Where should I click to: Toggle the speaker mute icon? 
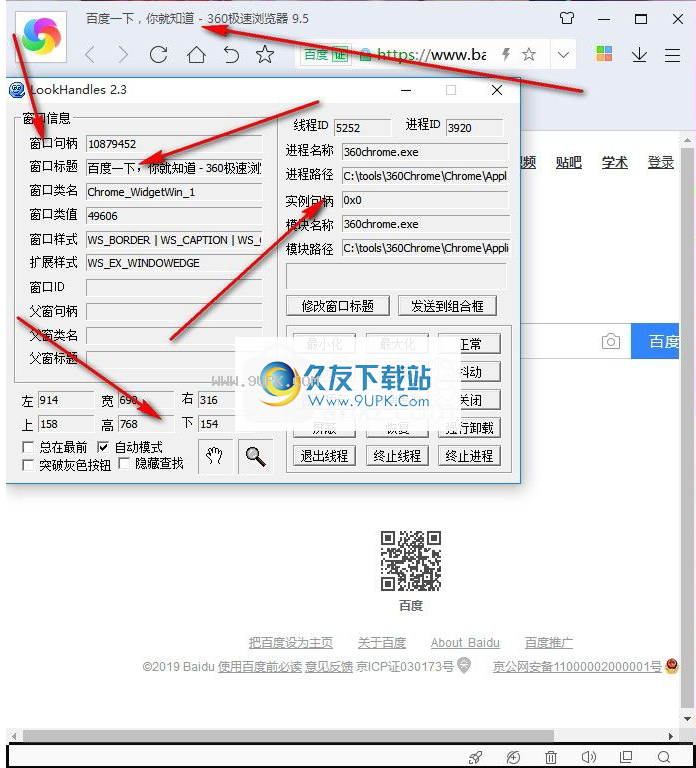click(x=589, y=757)
